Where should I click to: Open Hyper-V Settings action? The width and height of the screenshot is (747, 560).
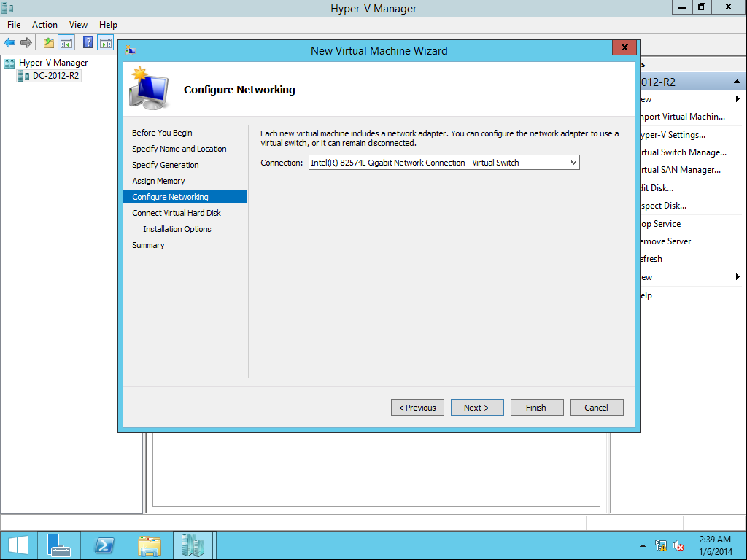pyautogui.click(x=673, y=135)
